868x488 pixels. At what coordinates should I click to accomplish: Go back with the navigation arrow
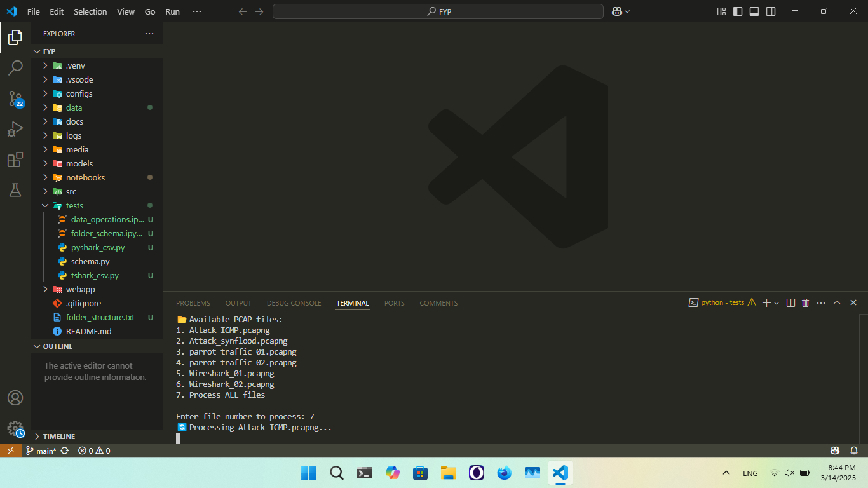coord(243,11)
